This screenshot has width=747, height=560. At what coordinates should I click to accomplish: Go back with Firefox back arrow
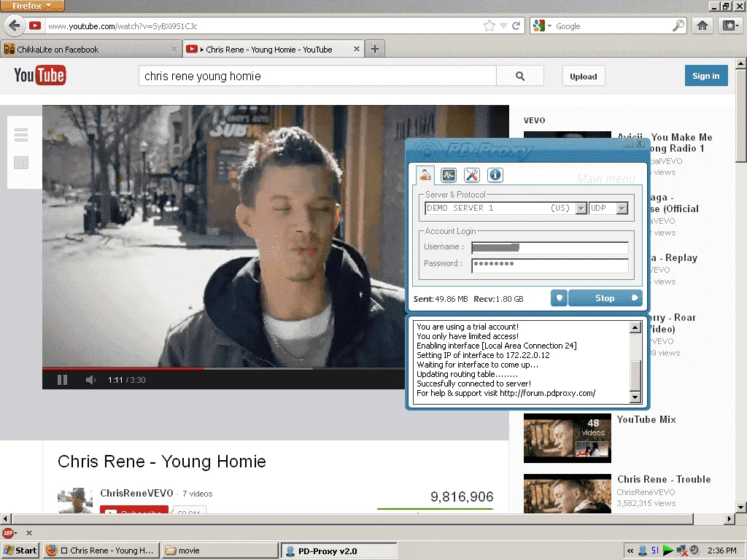coord(15,26)
